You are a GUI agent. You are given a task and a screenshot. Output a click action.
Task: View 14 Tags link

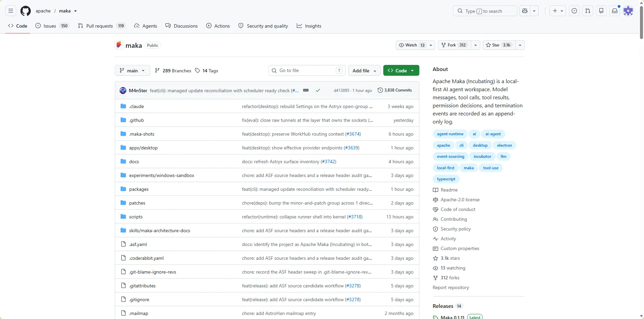(206, 70)
